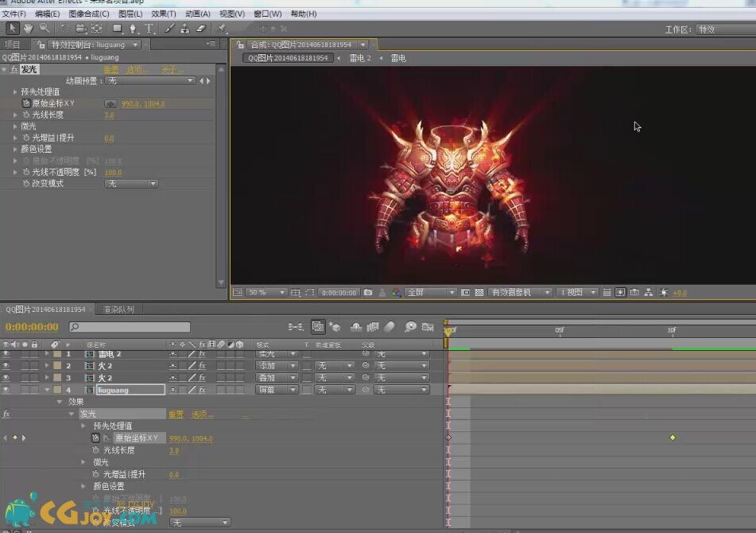Collapse the 效果 group in timeline
Viewport: 756px width, 533px height.
point(60,402)
